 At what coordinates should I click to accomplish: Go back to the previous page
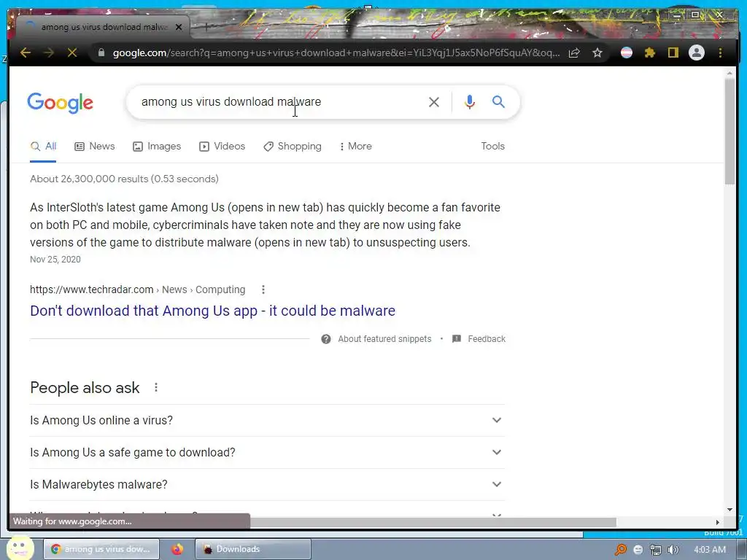[x=26, y=52]
